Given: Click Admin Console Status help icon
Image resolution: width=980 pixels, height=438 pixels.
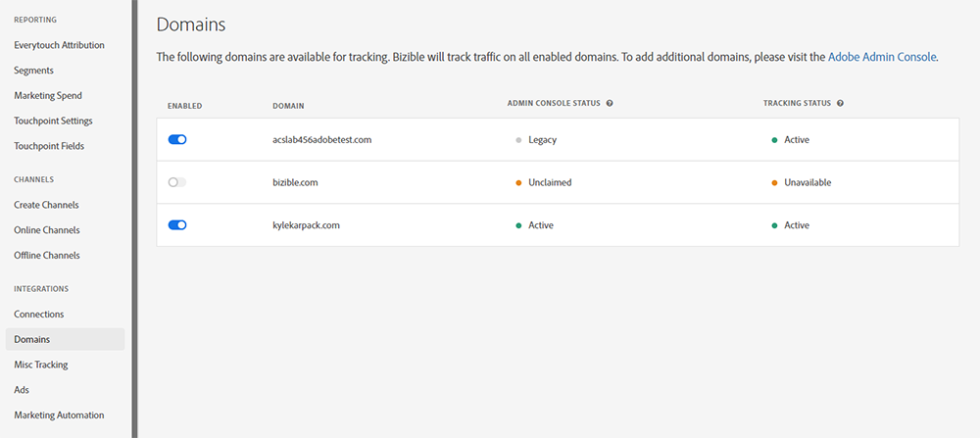Looking at the screenshot, I should coord(610,103).
